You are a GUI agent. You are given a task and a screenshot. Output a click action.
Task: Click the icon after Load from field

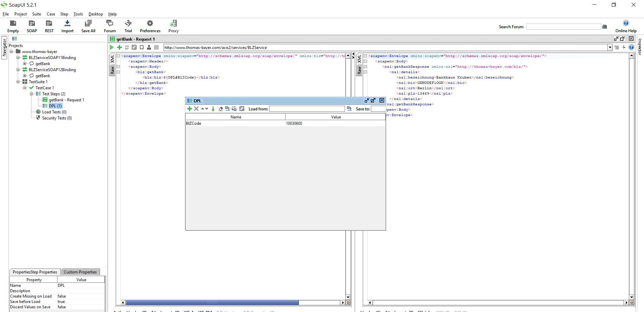coord(349,109)
